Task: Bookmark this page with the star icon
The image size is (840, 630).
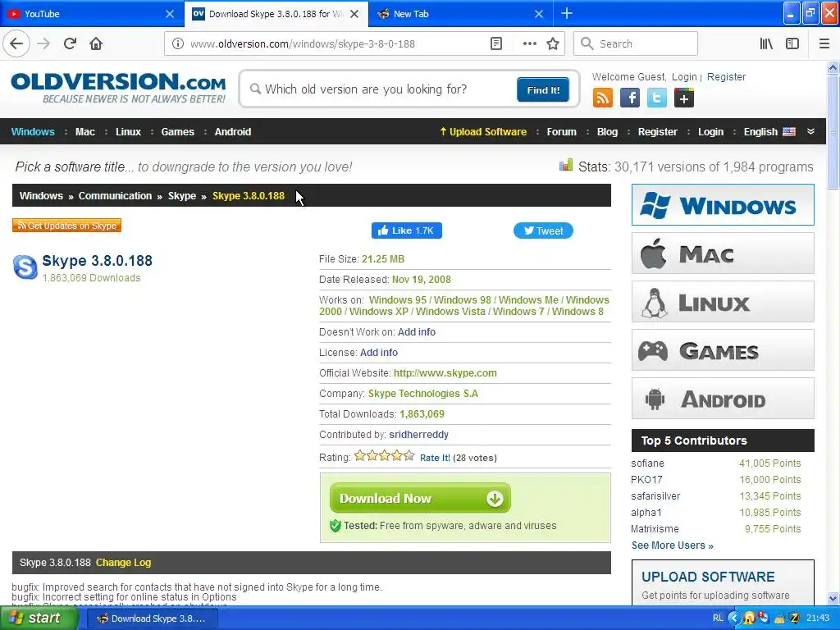Action: tap(553, 44)
